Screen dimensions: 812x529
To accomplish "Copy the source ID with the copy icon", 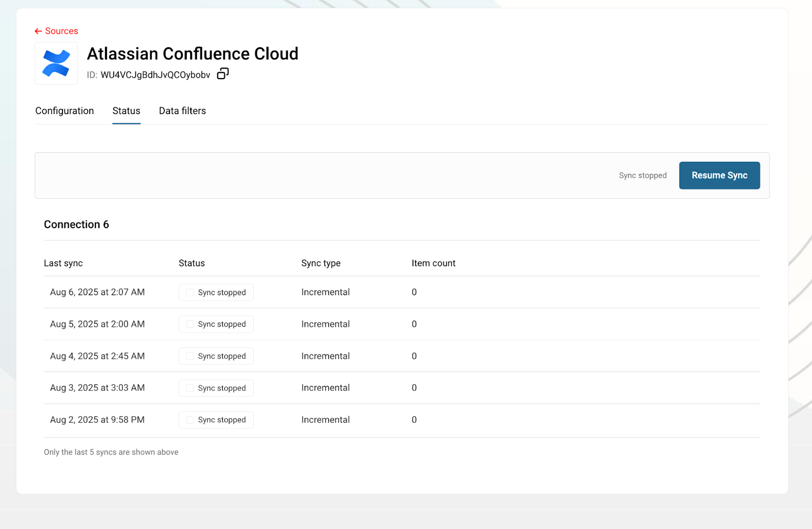I will pos(223,74).
